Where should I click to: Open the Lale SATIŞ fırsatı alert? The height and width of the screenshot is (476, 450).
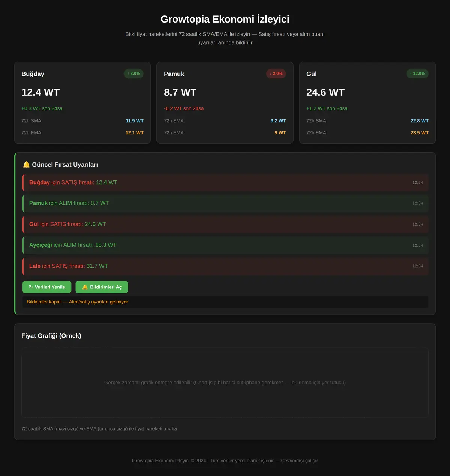(225, 266)
